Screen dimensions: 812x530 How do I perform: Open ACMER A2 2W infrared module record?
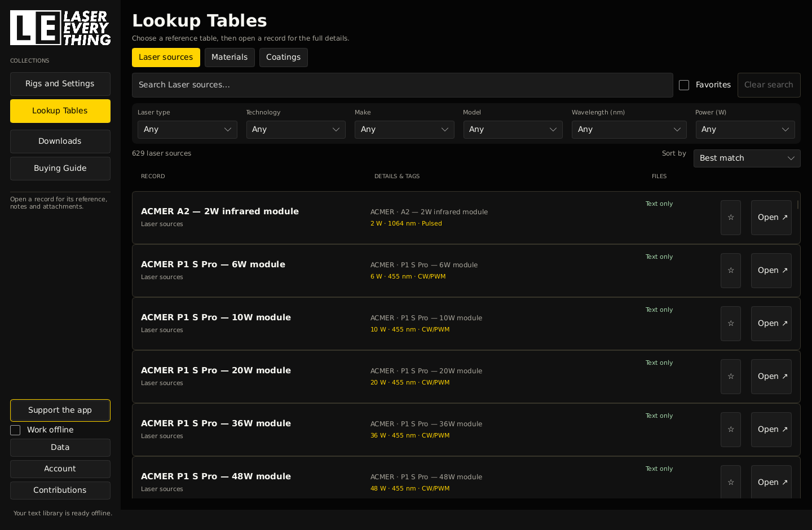coord(771,218)
